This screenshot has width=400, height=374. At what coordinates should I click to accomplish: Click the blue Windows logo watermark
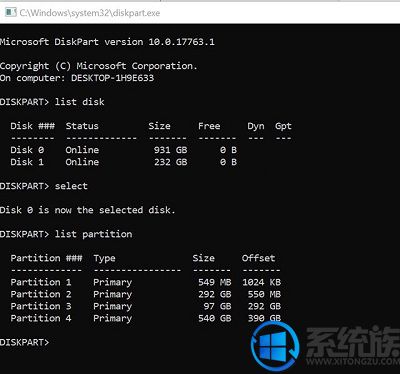click(275, 346)
